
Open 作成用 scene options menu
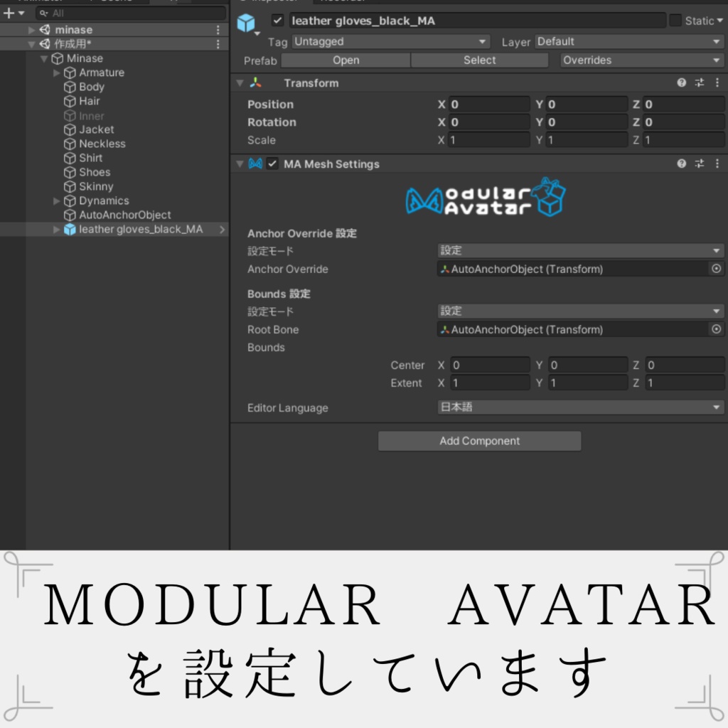(218, 44)
